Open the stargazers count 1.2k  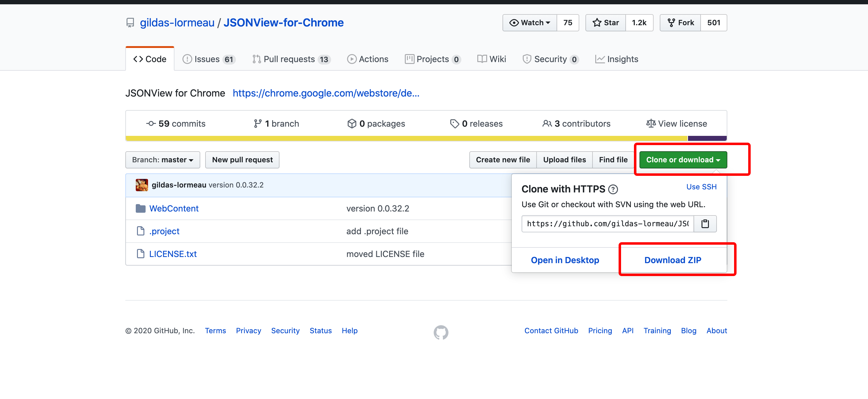639,23
